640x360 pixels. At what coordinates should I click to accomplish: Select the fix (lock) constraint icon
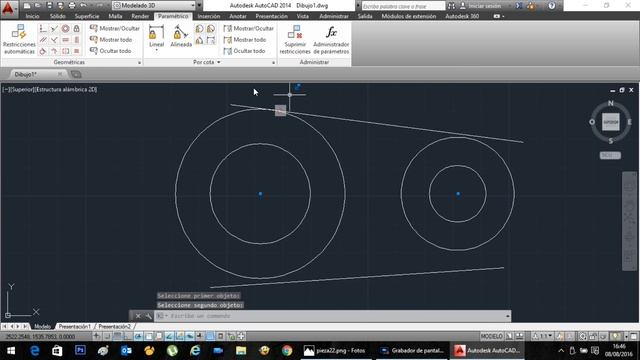click(x=76, y=29)
